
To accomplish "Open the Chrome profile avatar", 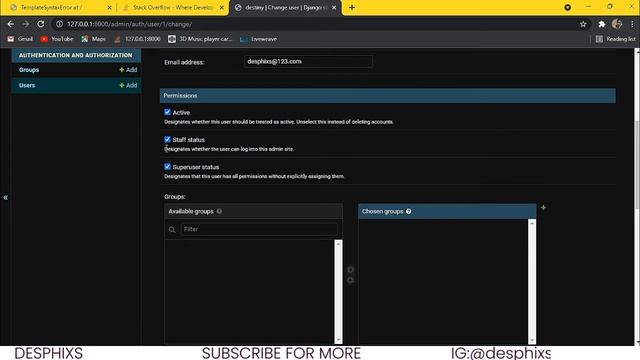I will coord(617,24).
